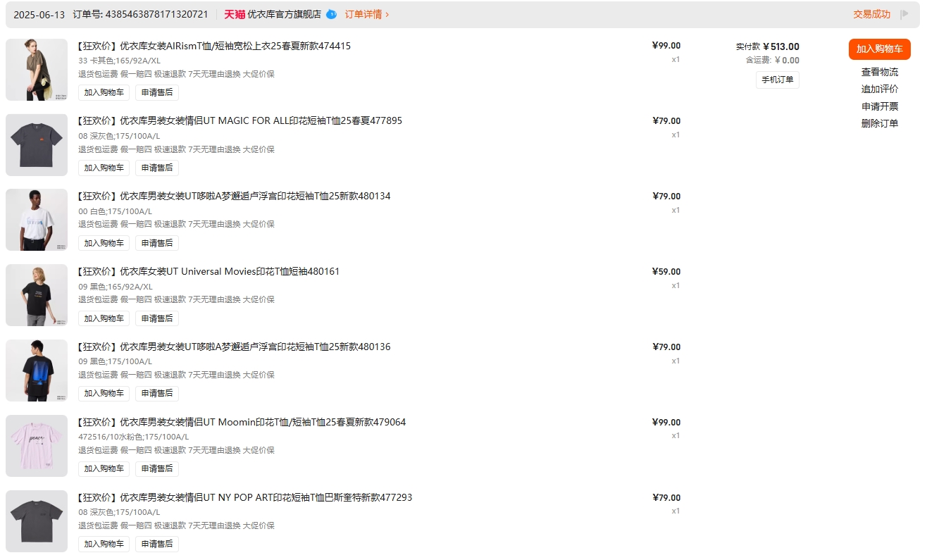Click the orange 加入购物车 button
Image resolution: width=927 pixels, height=560 pixels.
pyautogui.click(x=879, y=49)
